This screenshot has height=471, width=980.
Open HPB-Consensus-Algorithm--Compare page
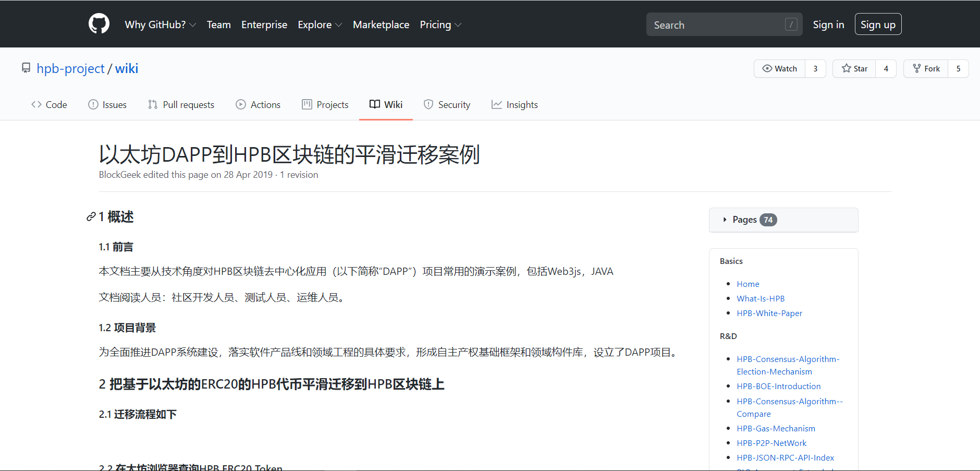(789, 407)
